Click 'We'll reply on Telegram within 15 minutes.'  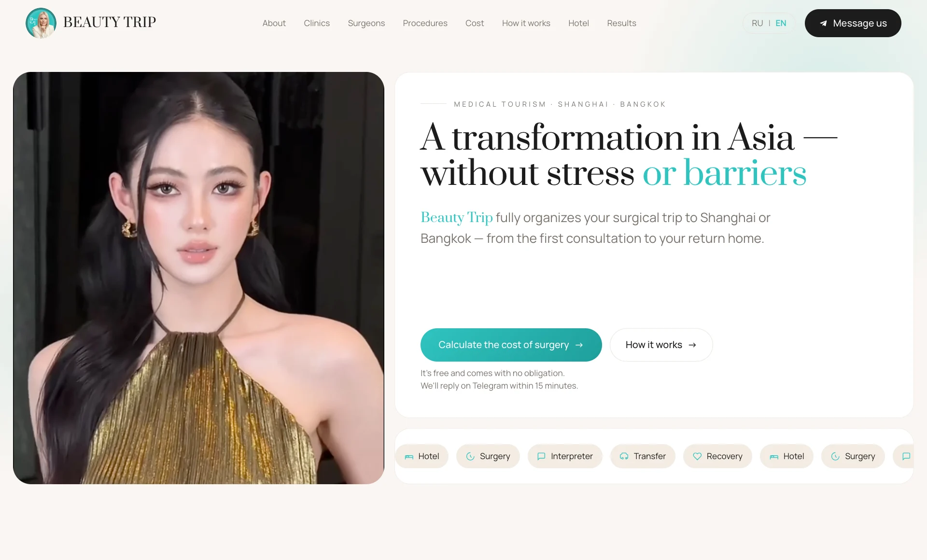[x=499, y=386]
